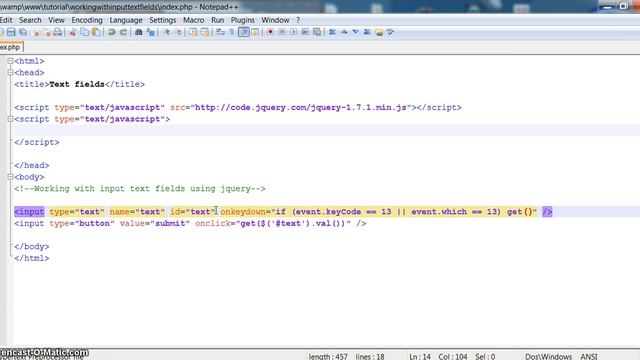Click run macro multiple times icon
This screenshot has height=360, width=640.
(305, 32)
